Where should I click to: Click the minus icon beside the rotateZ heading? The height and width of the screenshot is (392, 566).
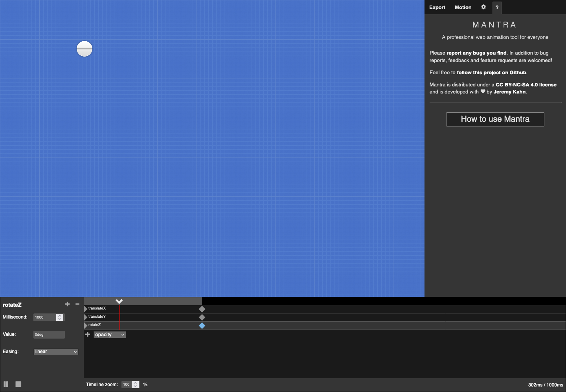tap(77, 304)
